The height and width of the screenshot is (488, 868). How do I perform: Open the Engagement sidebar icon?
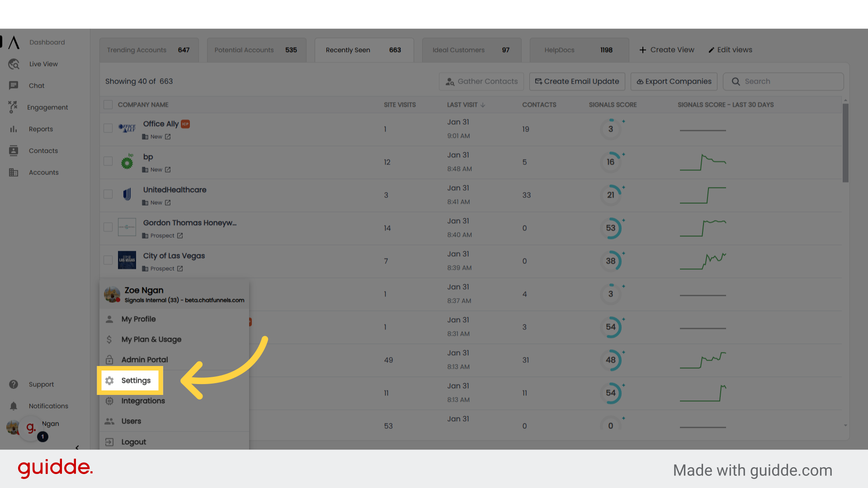coord(13,107)
